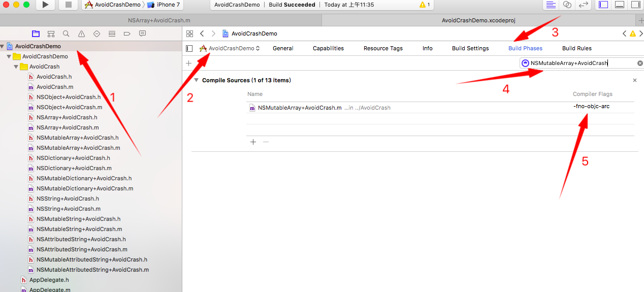Switch to the Info tab
Screen dimensions: 644x292
pyautogui.click(x=428, y=48)
